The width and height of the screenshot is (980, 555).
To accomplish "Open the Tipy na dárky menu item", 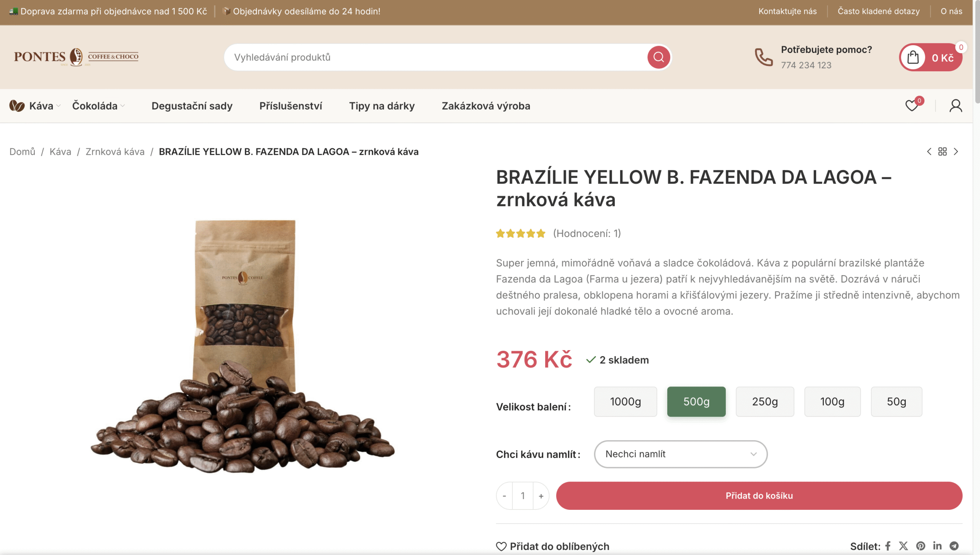I will tap(382, 106).
